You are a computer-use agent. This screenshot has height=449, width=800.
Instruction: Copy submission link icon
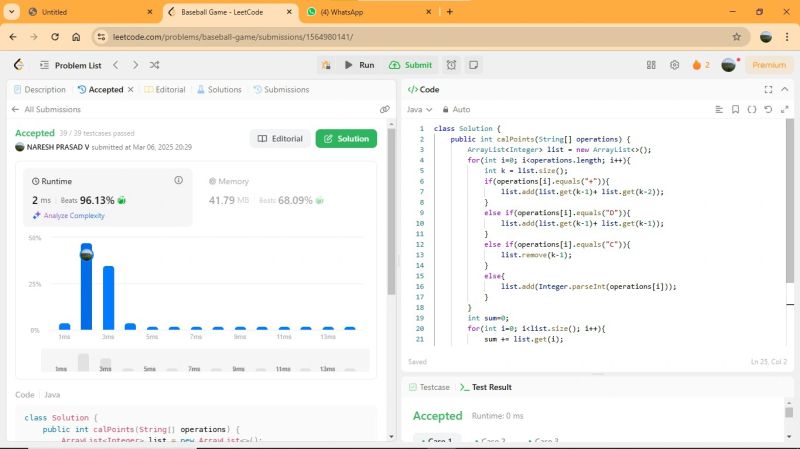[385, 109]
